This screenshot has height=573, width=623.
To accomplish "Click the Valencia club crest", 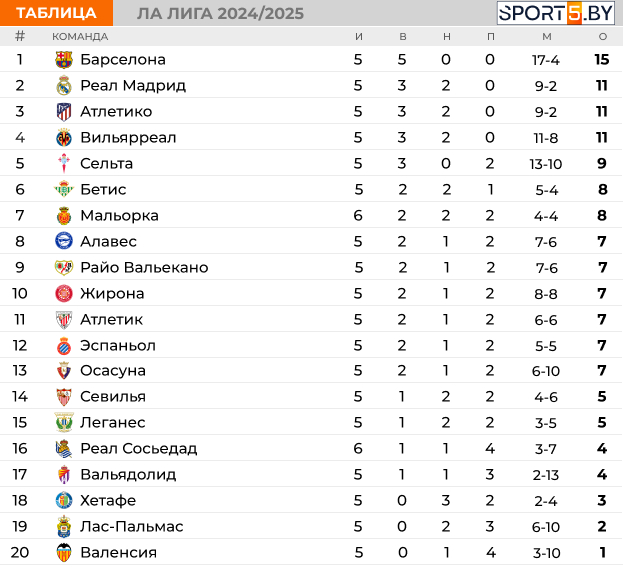I will pyautogui.click(x=64, y=552).
